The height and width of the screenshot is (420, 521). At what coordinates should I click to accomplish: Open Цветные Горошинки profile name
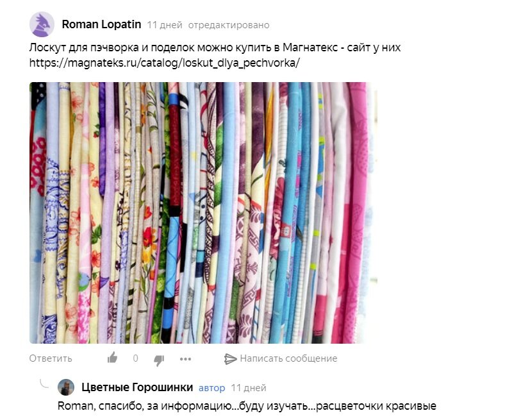pyautogui.click(x=137, y=387)
